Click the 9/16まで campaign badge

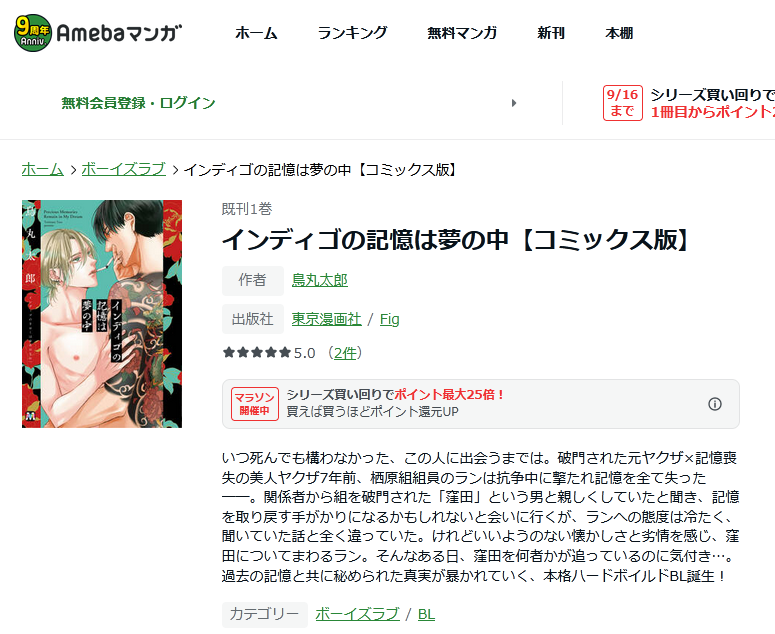(x=622, y=103)
